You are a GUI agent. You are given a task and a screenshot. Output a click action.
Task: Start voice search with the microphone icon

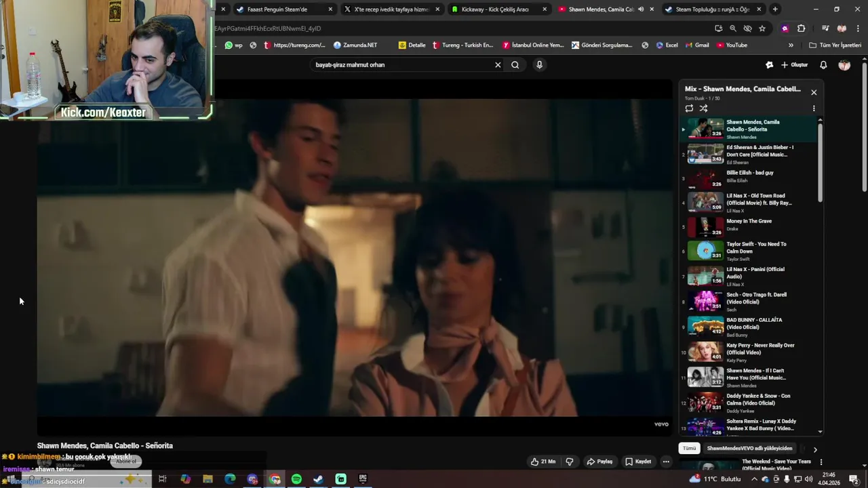click(539, 65)
